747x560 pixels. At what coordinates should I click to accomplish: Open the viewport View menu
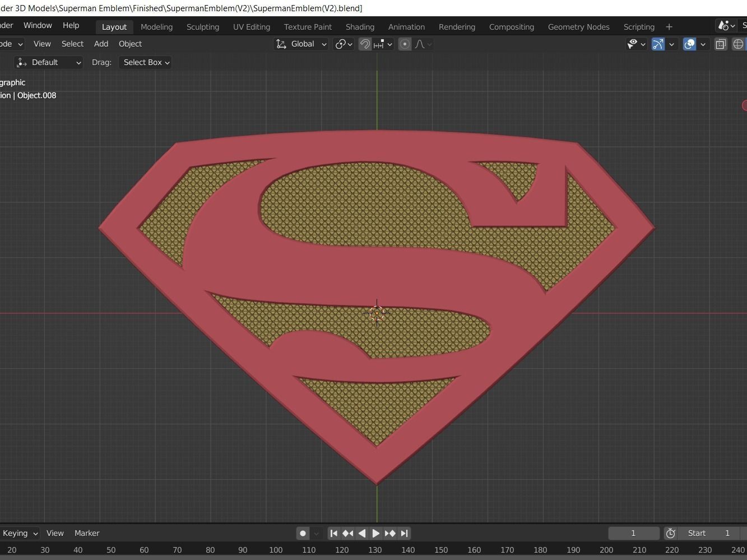coord(42,44)
